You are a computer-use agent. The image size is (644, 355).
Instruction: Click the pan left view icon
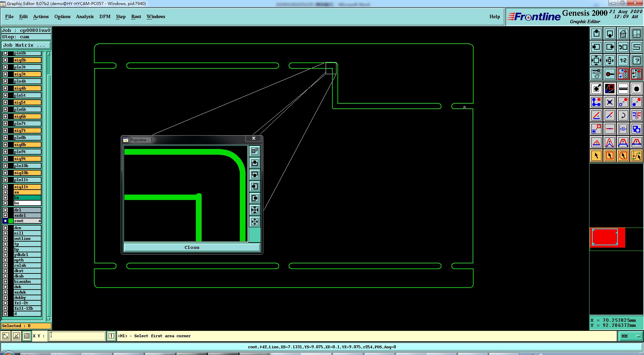[596, 47]
